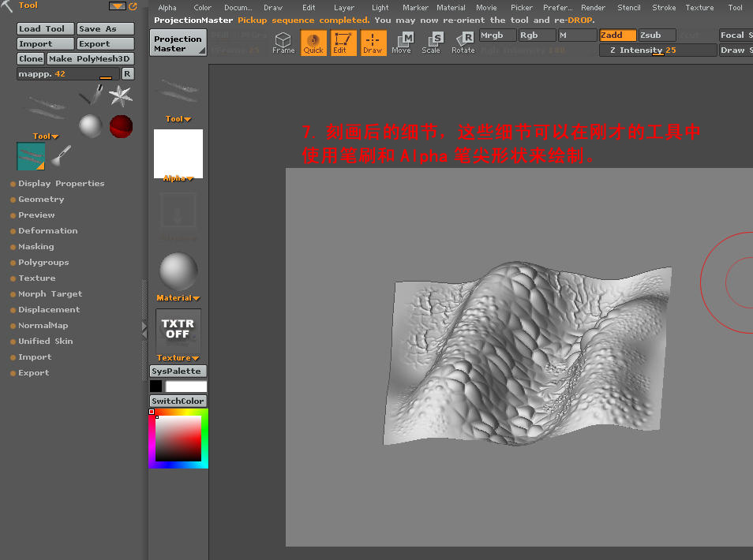Viewport: 753px width, 560px height.
Task: Pick a color in the color picker square
Action: tap(178, 438)
